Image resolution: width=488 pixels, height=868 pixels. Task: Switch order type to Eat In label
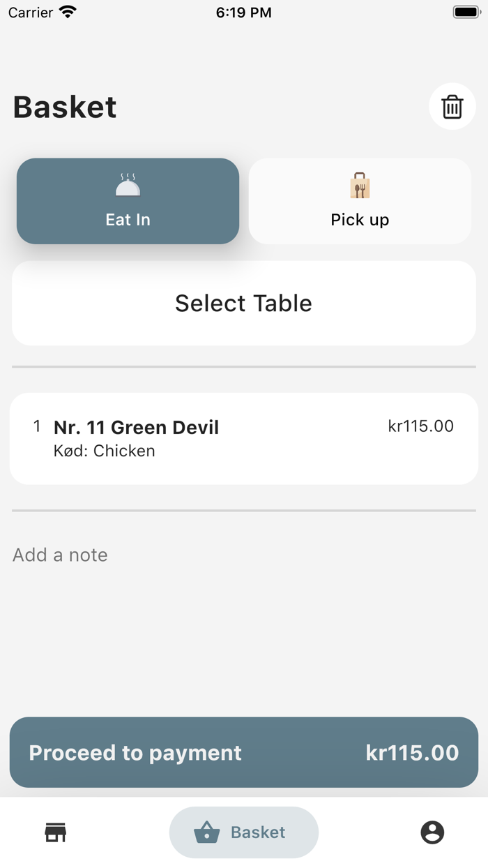click(128, 220)
